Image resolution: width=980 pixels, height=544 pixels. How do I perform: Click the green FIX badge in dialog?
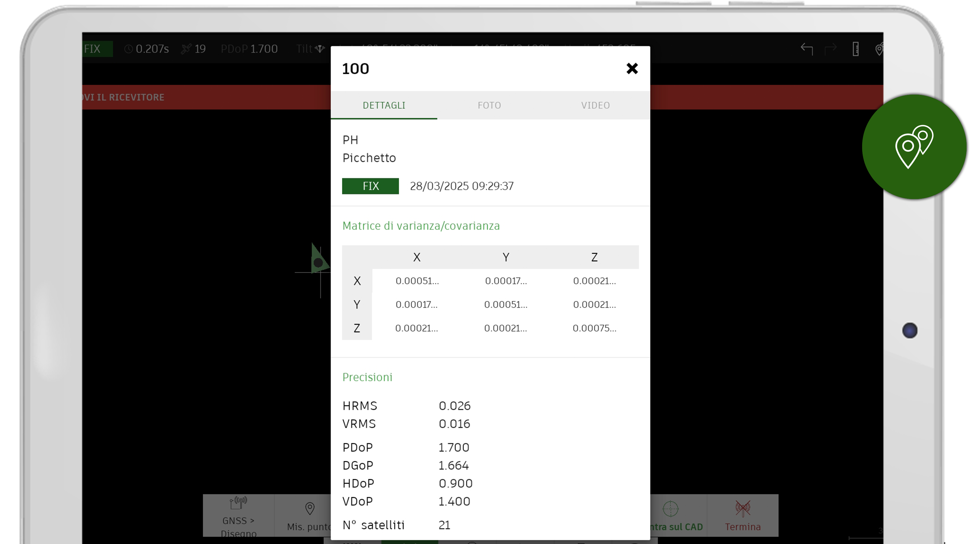coord(370,186)
